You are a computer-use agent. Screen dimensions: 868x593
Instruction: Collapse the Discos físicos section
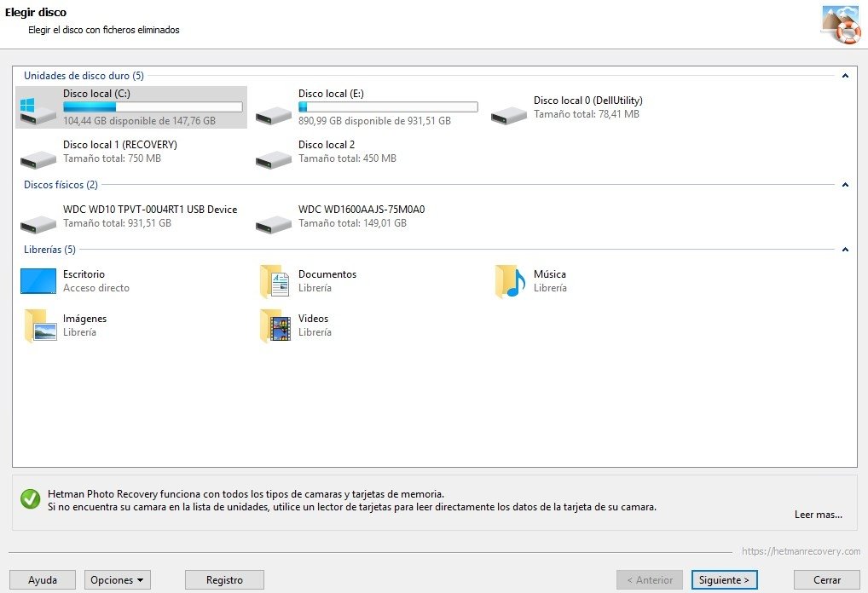tap(845, 185)
